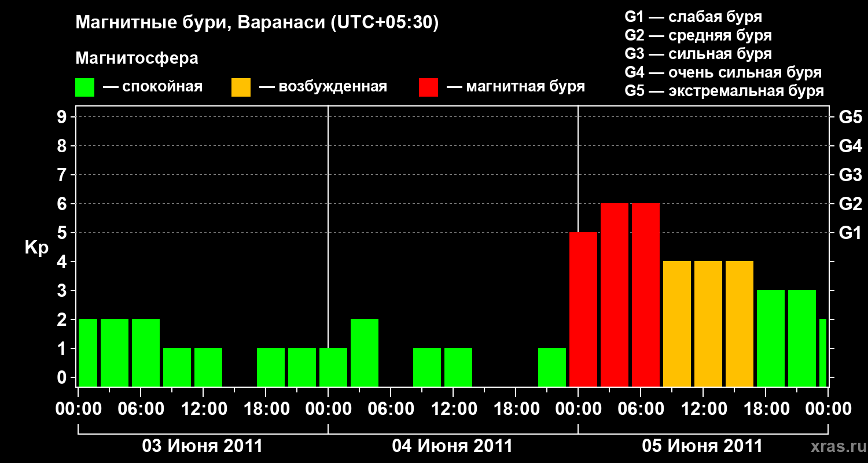The width and height of the screenshot is (868, 463).
Task: Select the only Kp 2 bar on 04 June
Action: (365, 353)
